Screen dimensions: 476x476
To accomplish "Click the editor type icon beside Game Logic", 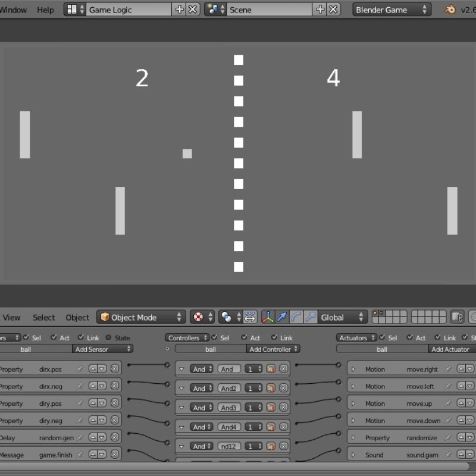I will pyautogui.click(x=71, y=9).
